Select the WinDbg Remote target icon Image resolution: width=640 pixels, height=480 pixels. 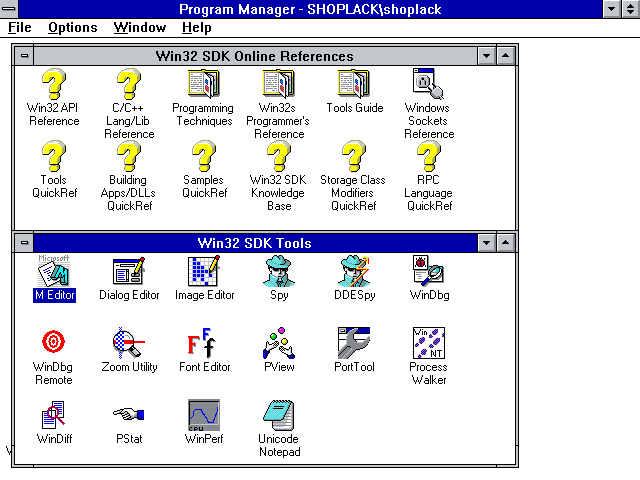(54, 342)
